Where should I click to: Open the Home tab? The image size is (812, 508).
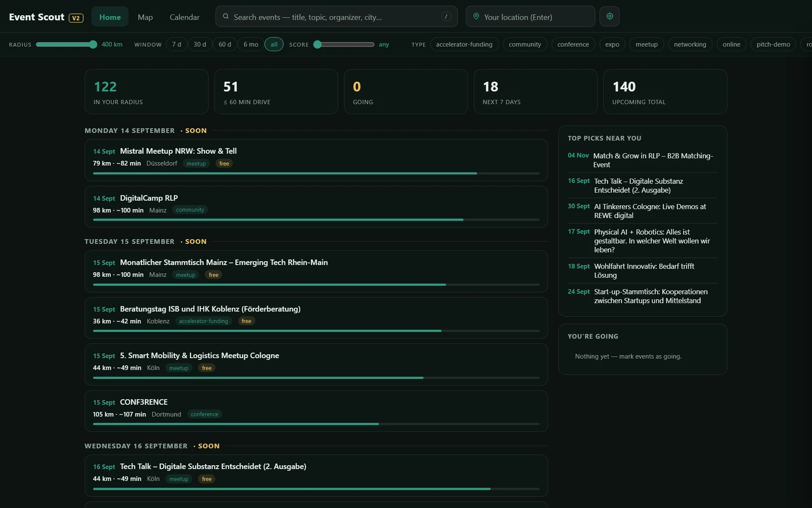(110, 17)
